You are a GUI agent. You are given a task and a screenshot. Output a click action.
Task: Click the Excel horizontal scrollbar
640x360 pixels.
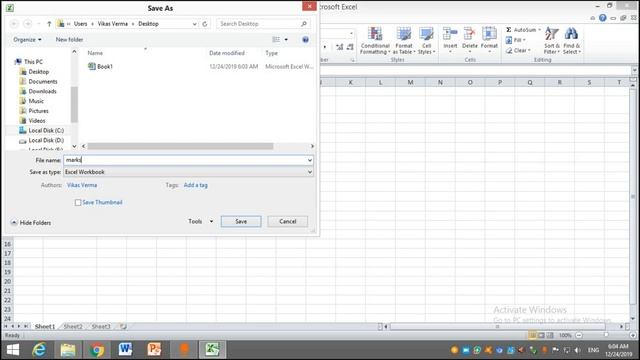click(498, 327)
